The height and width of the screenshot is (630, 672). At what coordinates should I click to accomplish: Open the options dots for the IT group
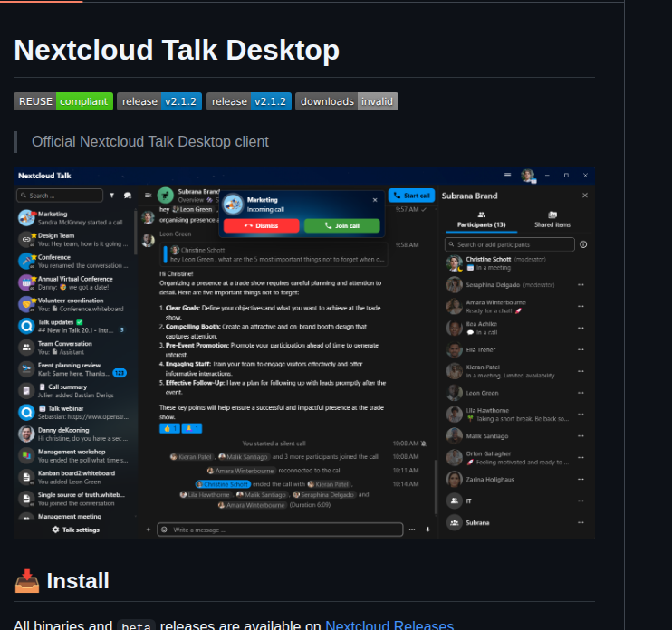click(x=581, y=501)
